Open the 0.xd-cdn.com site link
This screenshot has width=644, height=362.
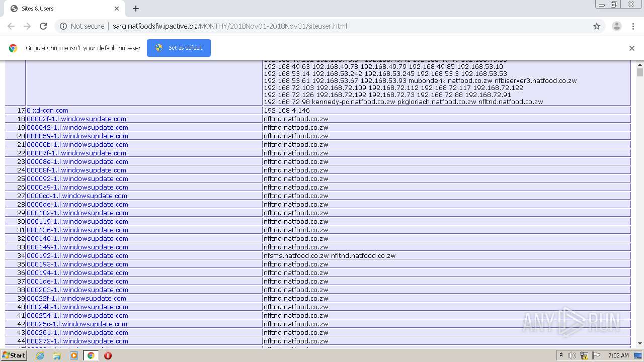click(47, 110)
